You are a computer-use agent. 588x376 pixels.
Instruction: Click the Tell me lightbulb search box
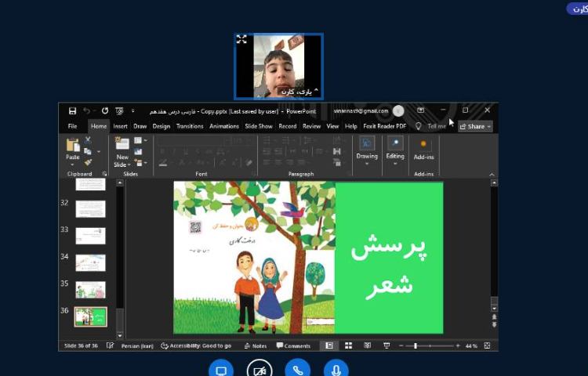pyautogui.click(x=431, y=127)
